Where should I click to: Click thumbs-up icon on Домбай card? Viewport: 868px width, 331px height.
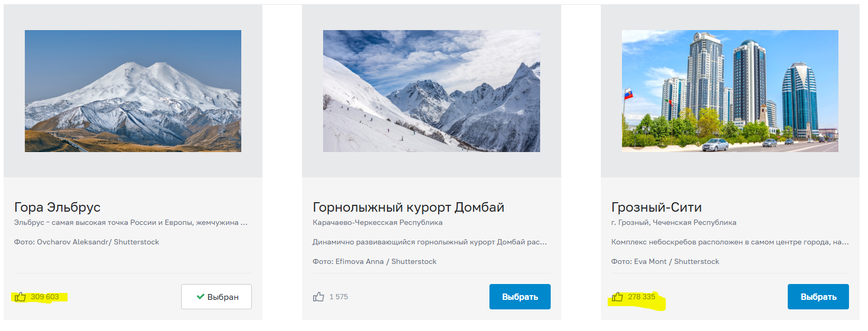click(x=318, y=297)
